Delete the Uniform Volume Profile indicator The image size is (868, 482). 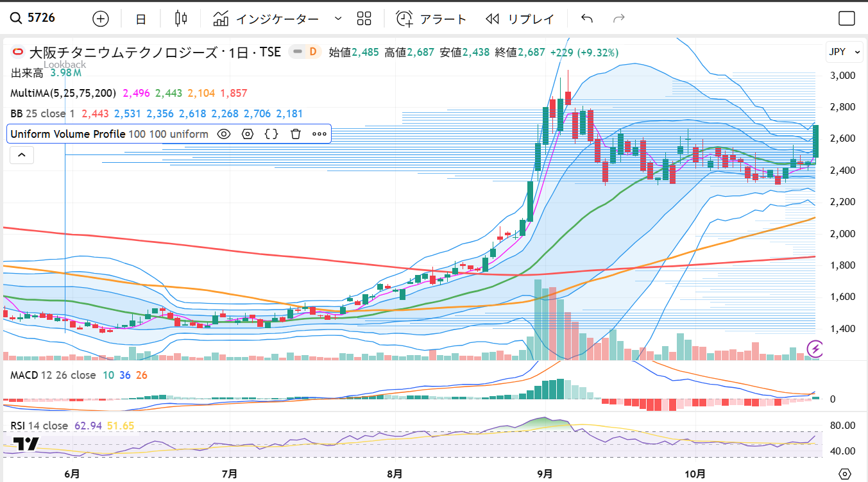point(295,134)
